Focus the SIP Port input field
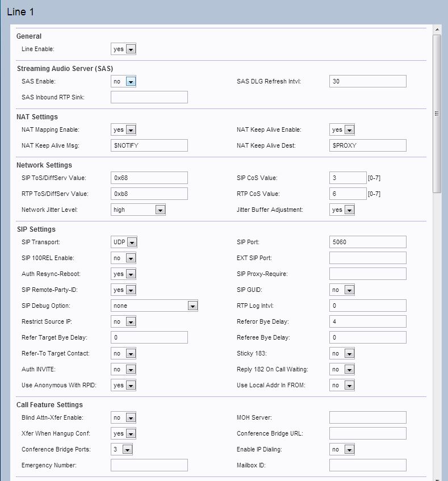 tap(367, 242)
